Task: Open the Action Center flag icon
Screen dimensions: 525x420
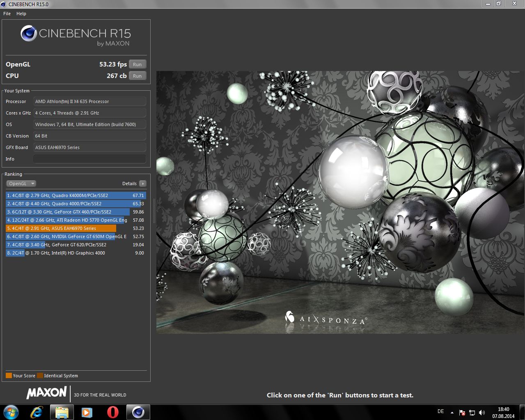Action: click(462, 413)
